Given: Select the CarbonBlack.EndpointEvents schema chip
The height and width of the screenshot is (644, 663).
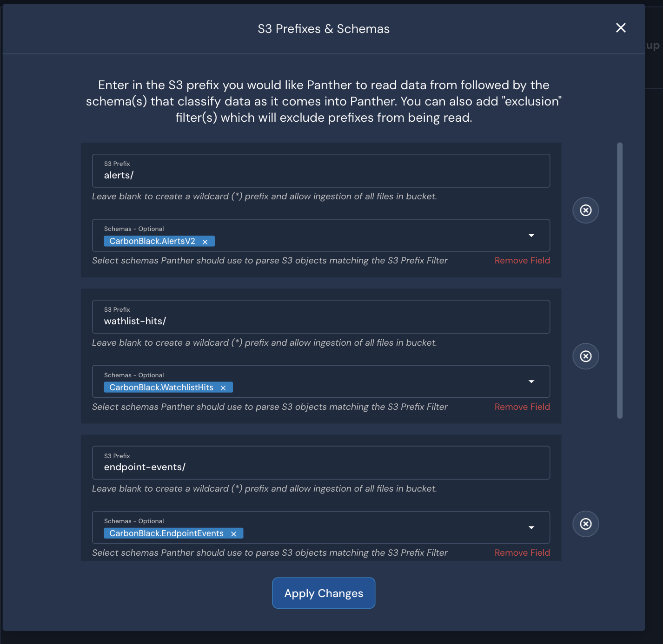Looking at the screenshot, I should (166, 533).
